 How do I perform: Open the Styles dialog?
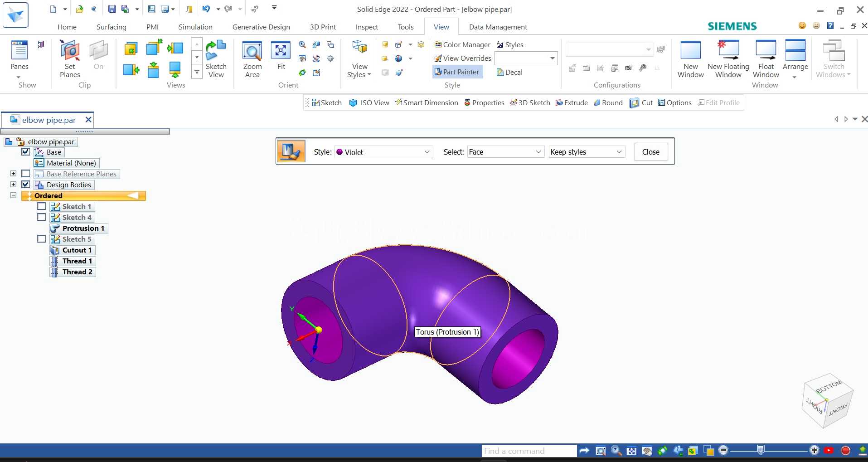point(510,44)
